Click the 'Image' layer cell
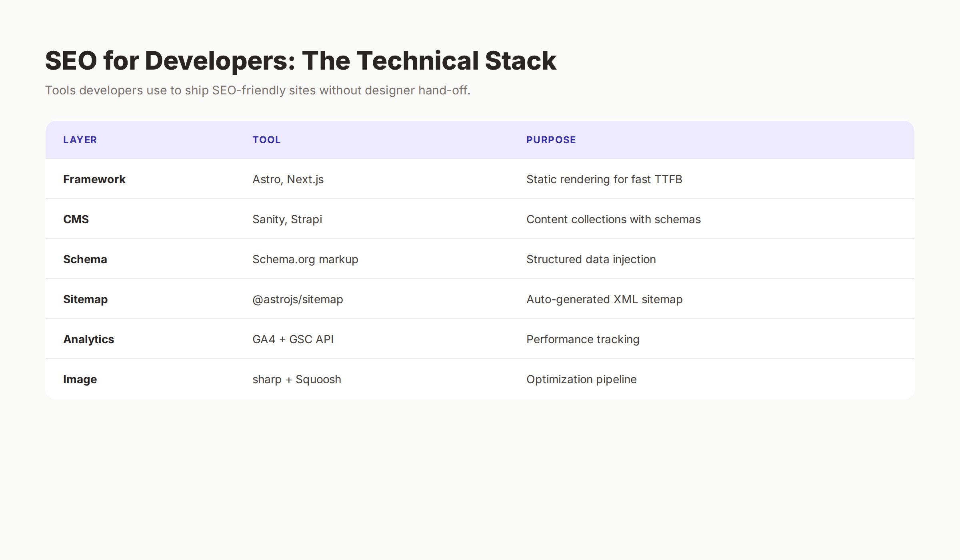Image resolution: width=960 pixels, height=560 pixels. [x=140, y=379]
